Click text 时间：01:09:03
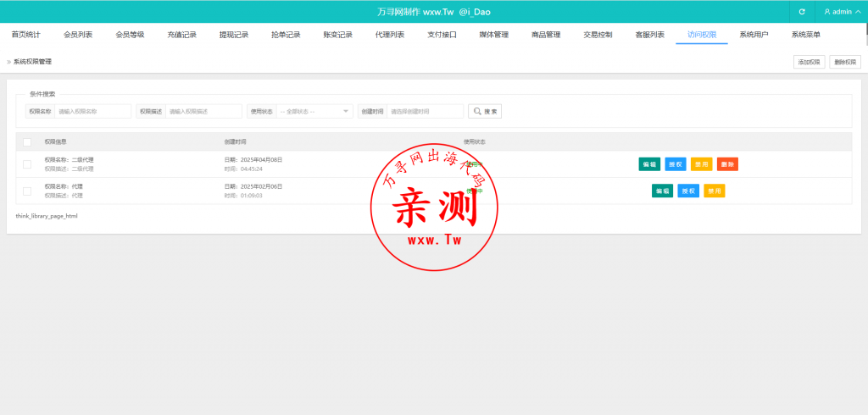Viewport: 868px width, 415px height. pyautogui.click(x=243, y=196)
